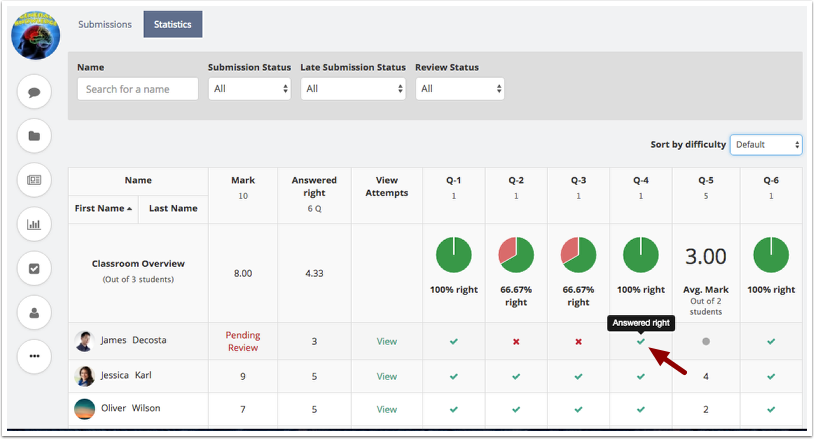Click Oliver Wilson's Q-4 check mark
This screenshot has width=814, height=439.
point(641,409)
